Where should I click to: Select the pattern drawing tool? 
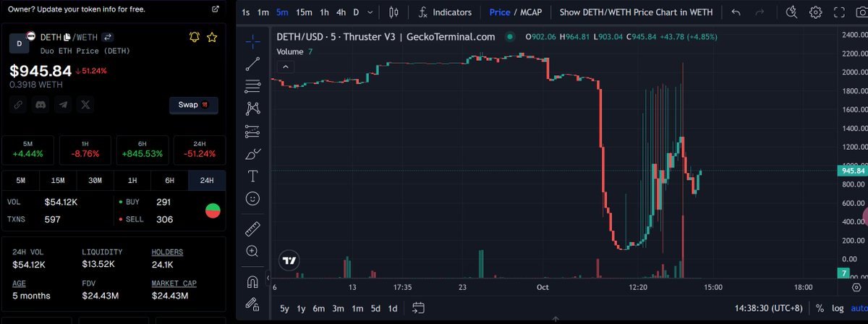252,108
